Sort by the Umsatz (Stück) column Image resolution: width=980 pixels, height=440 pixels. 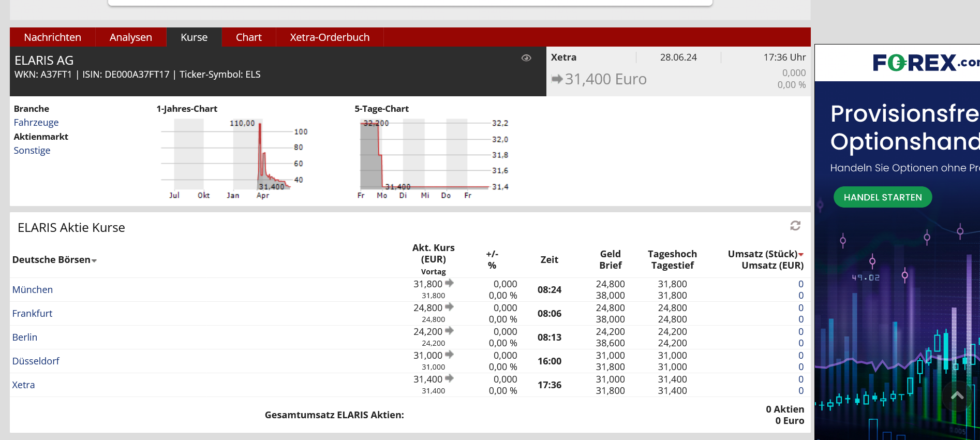coord(765,254)
